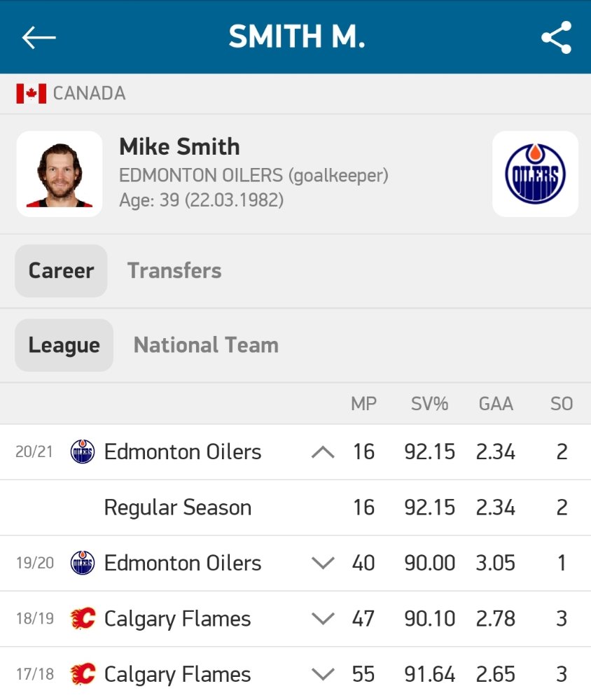Tap the Canada flag icon
This screenshot has height=700, width=591.
[32, 94]
